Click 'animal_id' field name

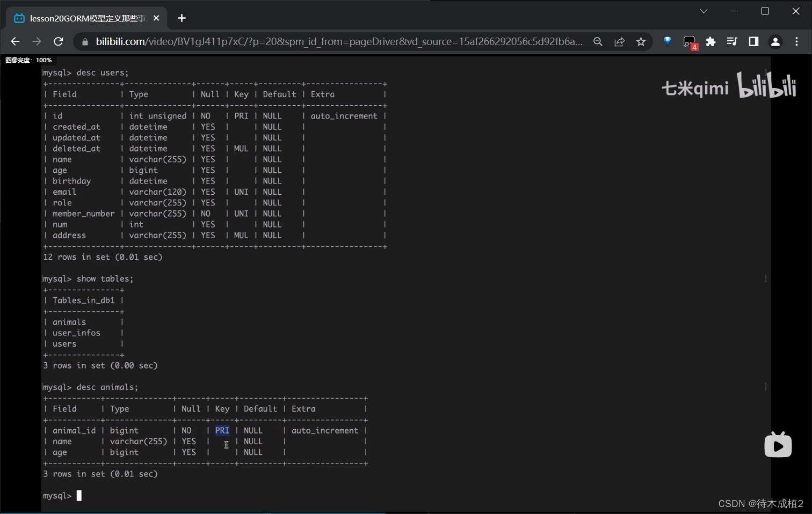(x=74, y=430)
